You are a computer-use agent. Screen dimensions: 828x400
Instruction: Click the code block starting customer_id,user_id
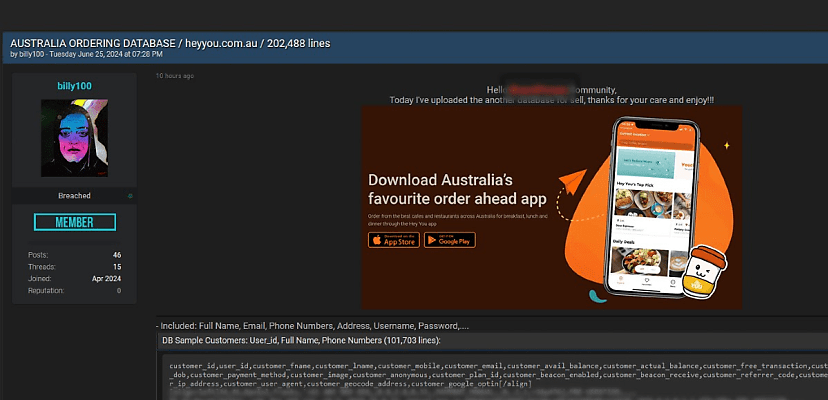[x=496, y=375]
